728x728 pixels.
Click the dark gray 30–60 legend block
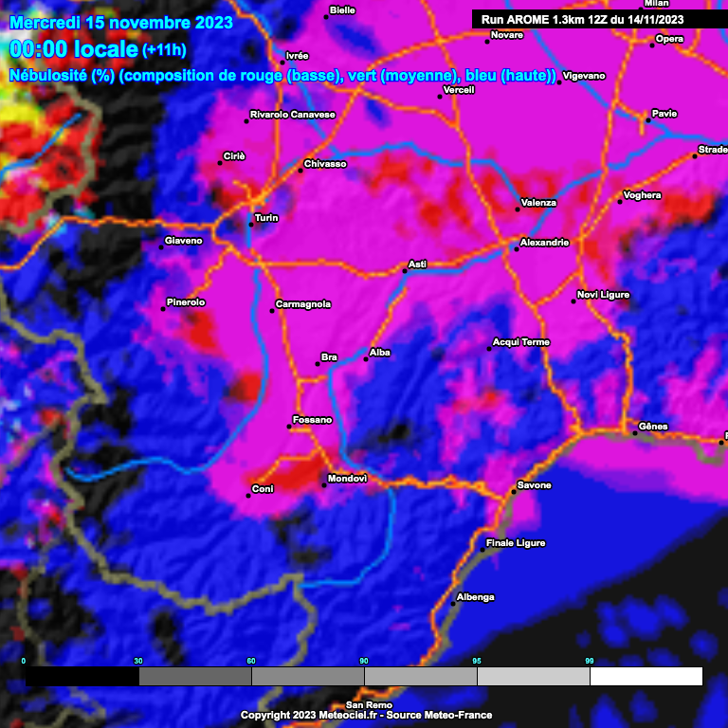(194, 676)
